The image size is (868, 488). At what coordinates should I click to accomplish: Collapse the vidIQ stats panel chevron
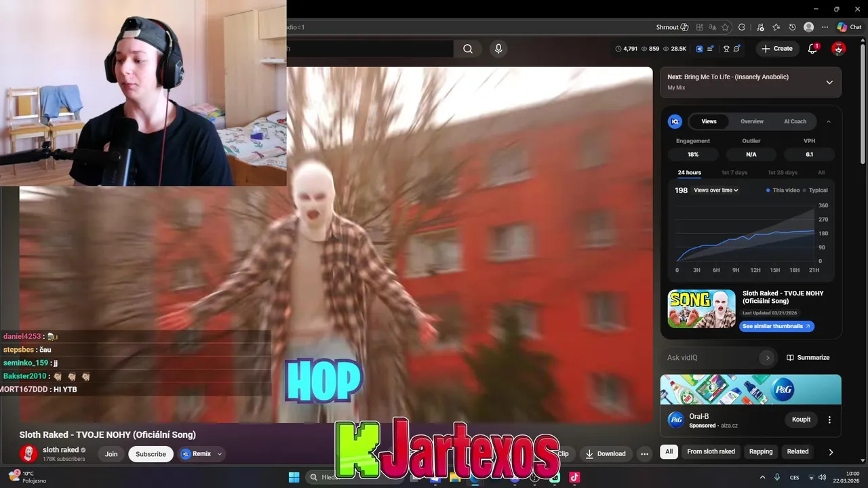[x=828, y=121]
